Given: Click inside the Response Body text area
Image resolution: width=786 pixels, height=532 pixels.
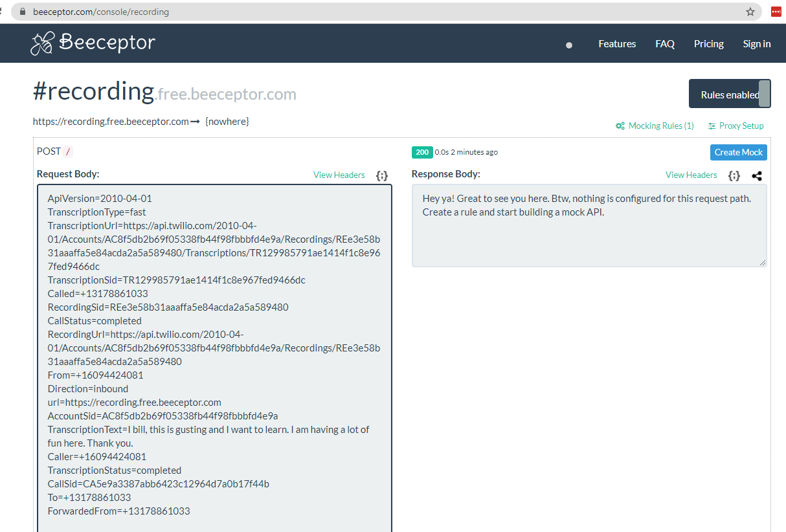Looking at the screenshot, I should pyautogui.click(x=589, y=225).
